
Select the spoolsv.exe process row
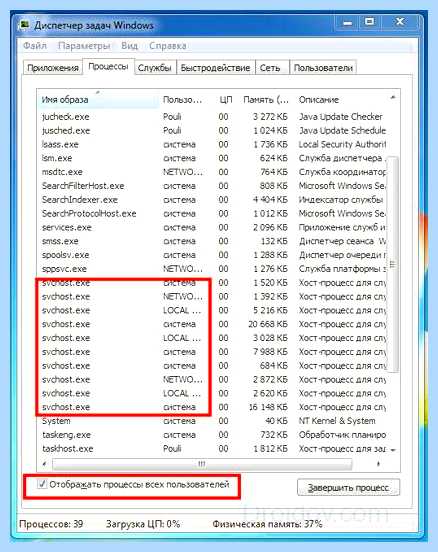(x=212, y=255)
